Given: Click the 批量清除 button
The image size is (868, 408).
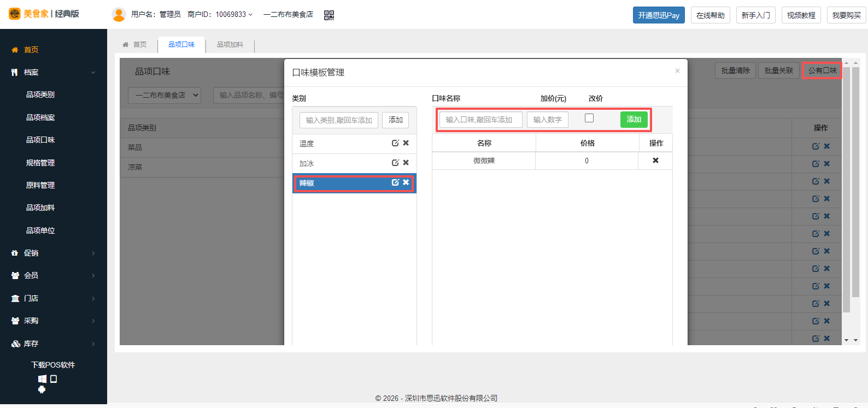Looking at the screenshot, I should [736, 70].
